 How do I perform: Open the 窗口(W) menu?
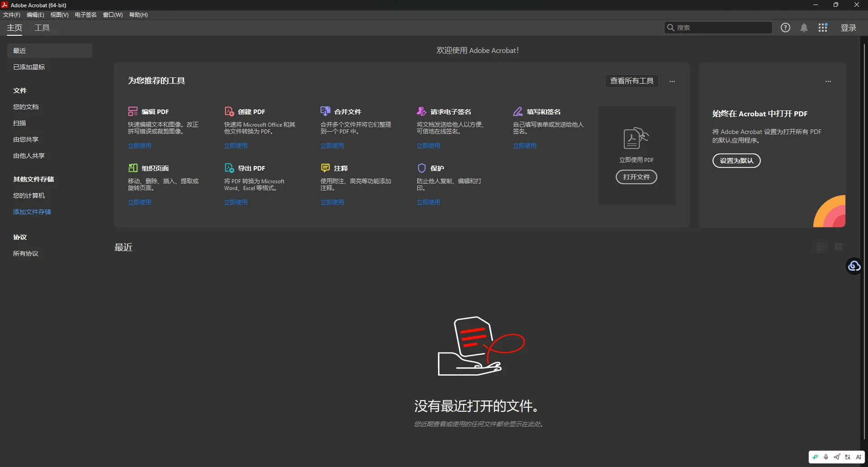[x=113, y=15]
